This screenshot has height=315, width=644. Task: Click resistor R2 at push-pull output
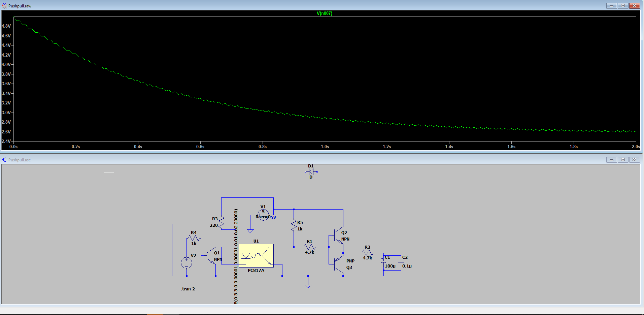(367, 253)
